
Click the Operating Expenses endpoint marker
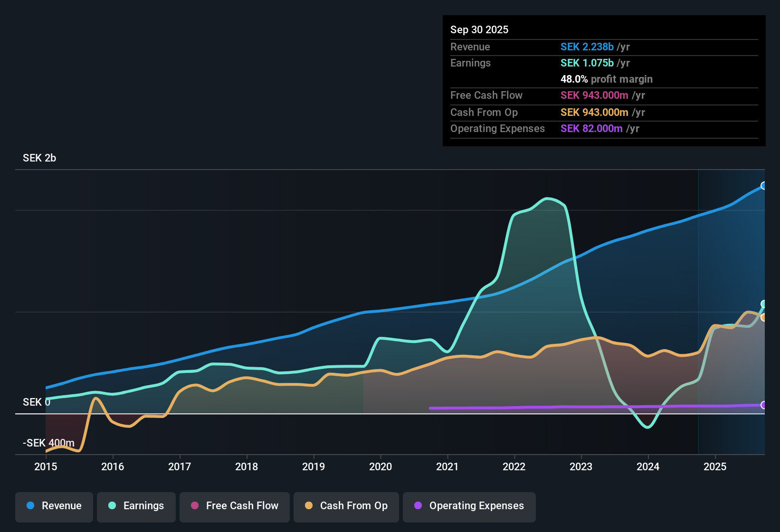(x=764, y=405)
